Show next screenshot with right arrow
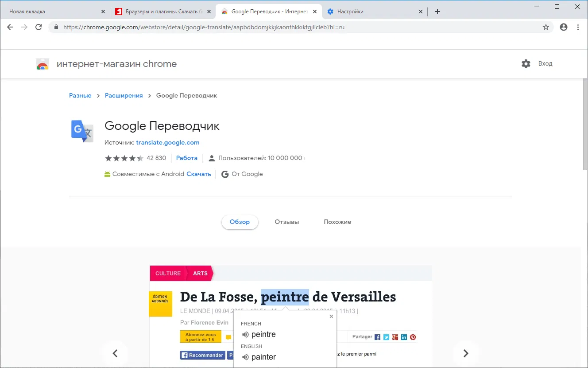This screenshot has width=588, height=368. point(465,353)
